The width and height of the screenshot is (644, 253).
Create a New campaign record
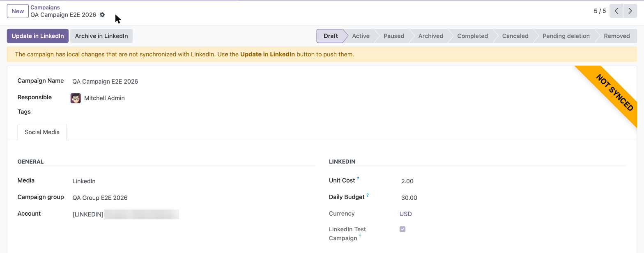(x=18, y=11)
